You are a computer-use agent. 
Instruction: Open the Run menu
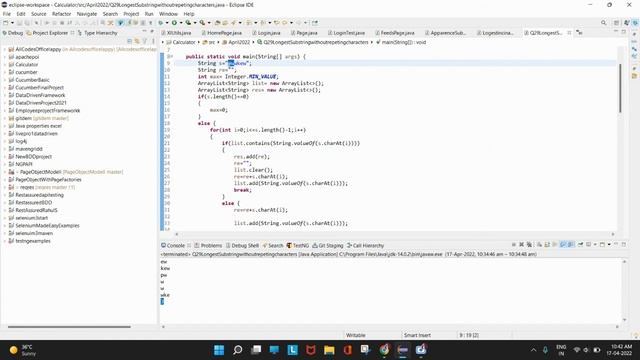(149, 14)
